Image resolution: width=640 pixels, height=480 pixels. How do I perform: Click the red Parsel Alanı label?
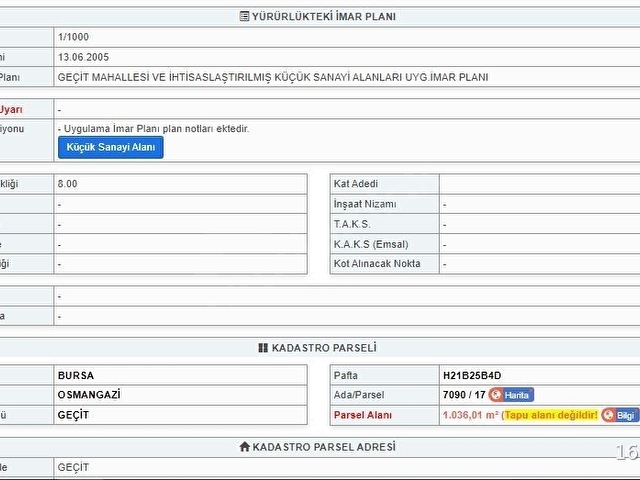(363, 415)
